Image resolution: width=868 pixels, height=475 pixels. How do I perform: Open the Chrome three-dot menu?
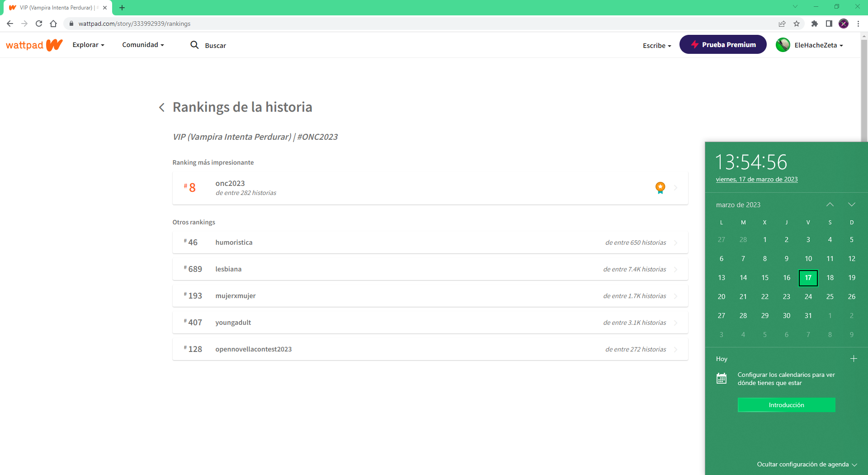pyautogui.click(x=858, y=24)
